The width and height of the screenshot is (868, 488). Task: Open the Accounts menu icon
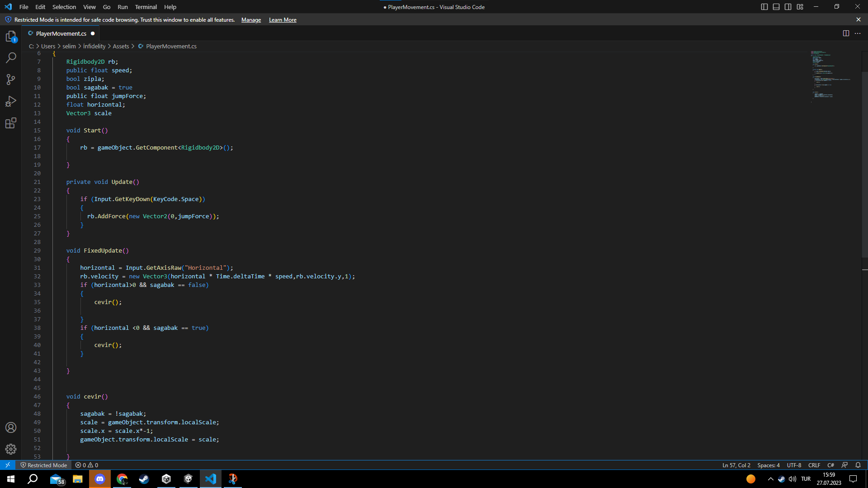pos(11,427)
